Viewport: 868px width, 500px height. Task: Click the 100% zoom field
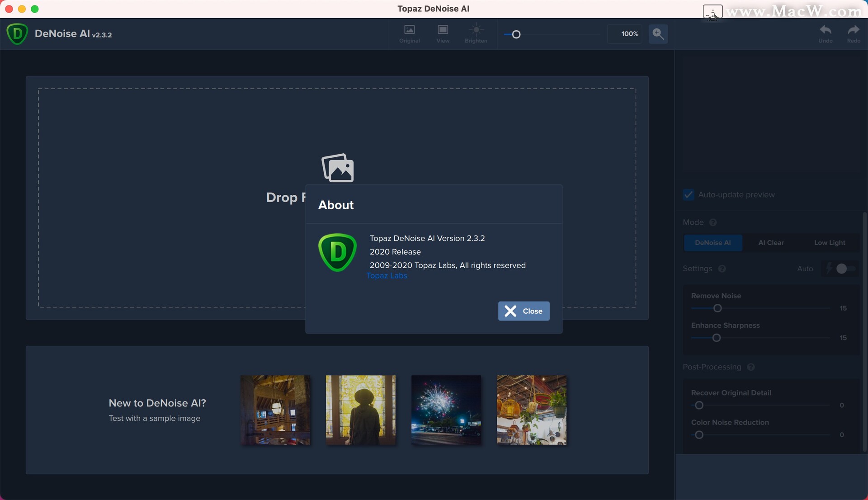pyautogui.click(x=624, y=34)
